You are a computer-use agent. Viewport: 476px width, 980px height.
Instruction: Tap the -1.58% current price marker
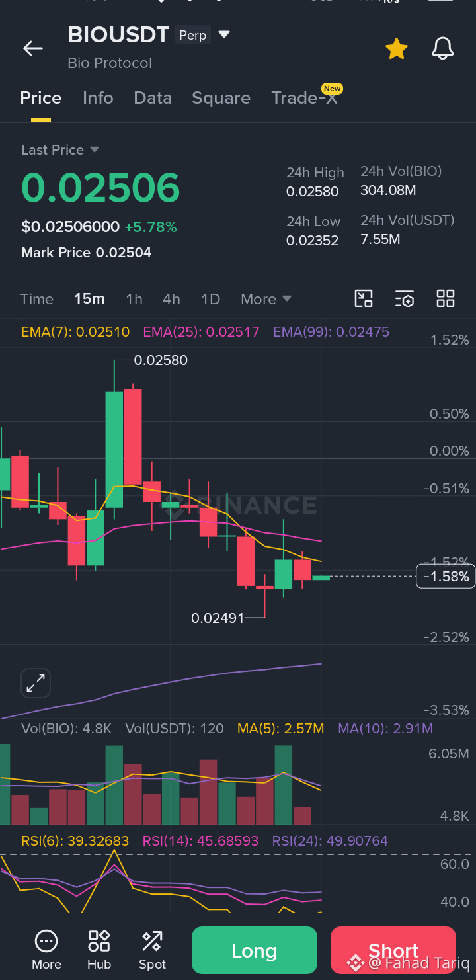[x=446, y=577]
